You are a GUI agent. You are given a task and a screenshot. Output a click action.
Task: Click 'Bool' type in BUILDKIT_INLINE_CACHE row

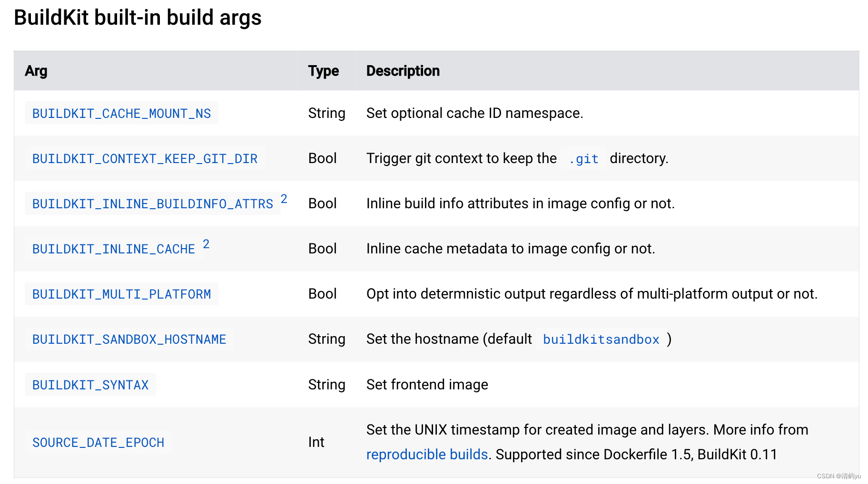322,249
